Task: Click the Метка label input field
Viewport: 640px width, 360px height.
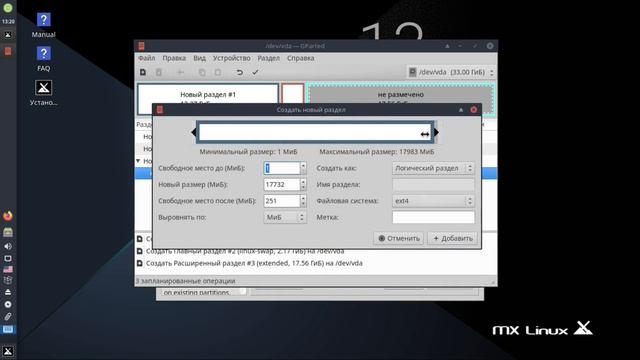Action: coord(433,217)
